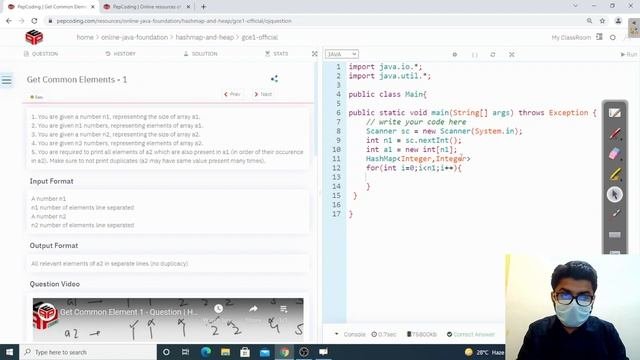This screenshot has width=640, height=360.
Task: Open the Mail app from the taskbar
Action: 264,352
